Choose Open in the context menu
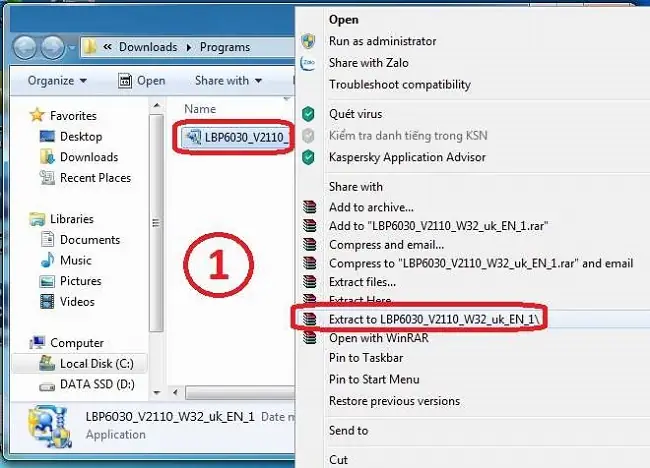The height and width of the screenshot is (468, 650). coord(344,20)
